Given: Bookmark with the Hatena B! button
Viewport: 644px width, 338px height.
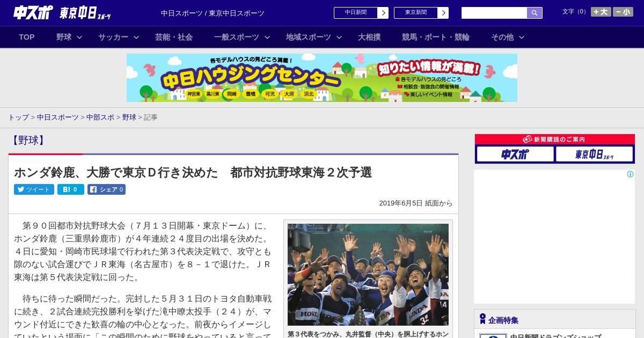Looking at the screenshot, I should 71,189.
